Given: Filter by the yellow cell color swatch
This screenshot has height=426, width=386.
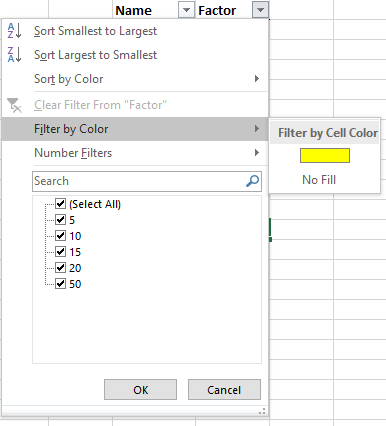Looking at the screenshot, I should [x=325, y=156].
